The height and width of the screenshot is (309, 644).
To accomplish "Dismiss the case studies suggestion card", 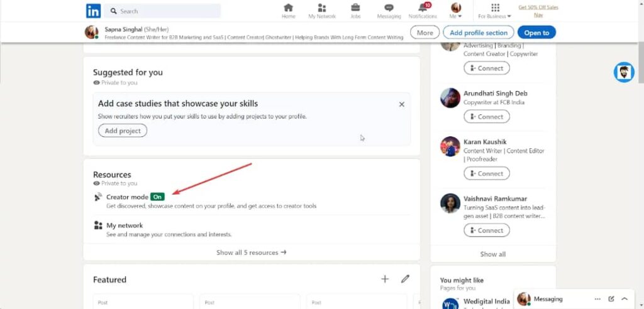I will click(x=402, y=104).
